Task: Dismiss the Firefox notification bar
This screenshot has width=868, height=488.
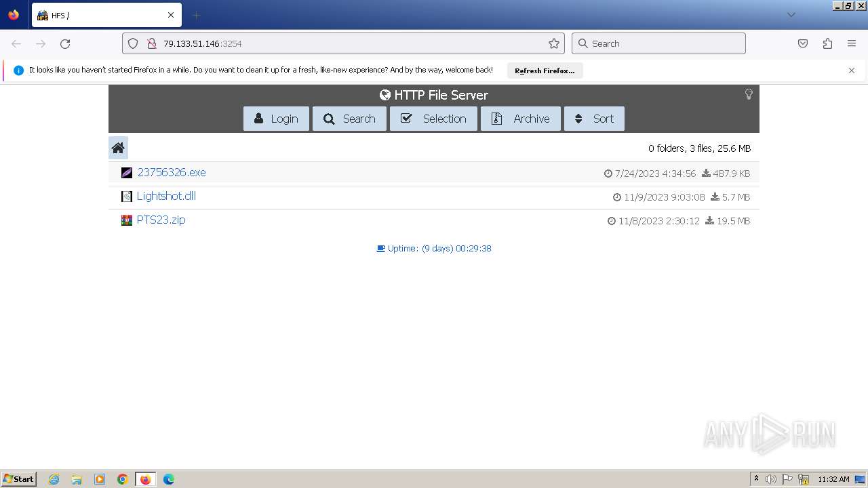Action: [852, 70]
